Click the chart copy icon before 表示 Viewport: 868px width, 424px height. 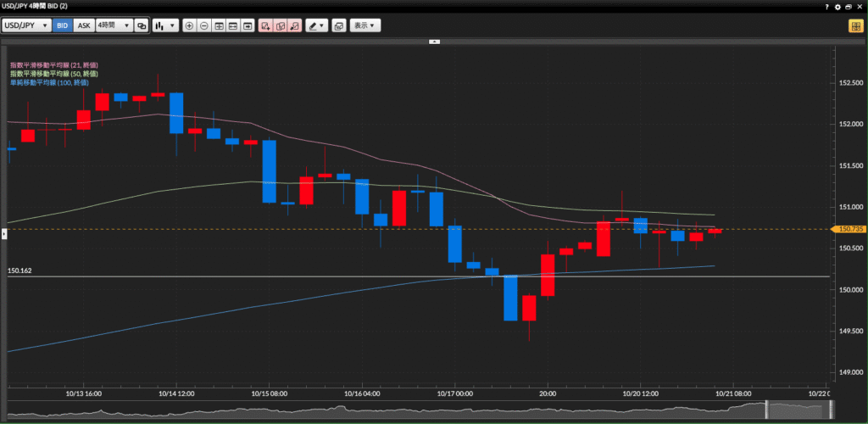pyautogui.click(x=339, y=25)
